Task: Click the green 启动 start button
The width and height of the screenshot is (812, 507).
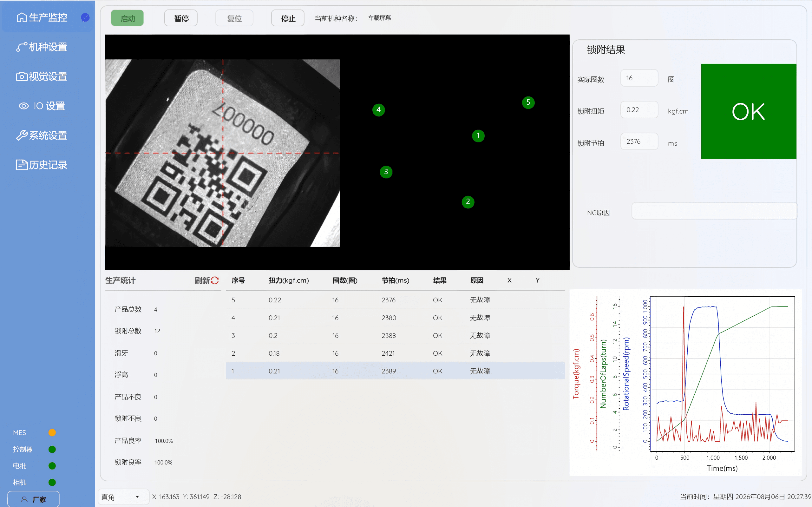Action: click(127, 18)
